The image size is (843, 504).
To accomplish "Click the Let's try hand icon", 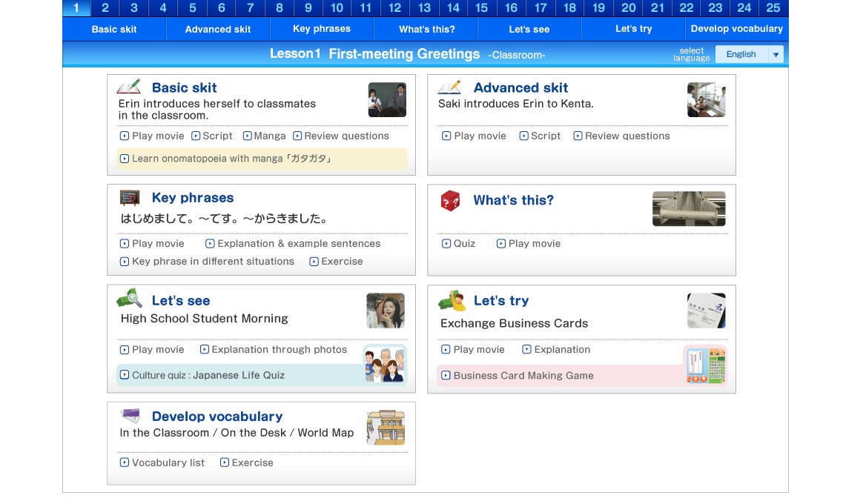I will point(452,300).
